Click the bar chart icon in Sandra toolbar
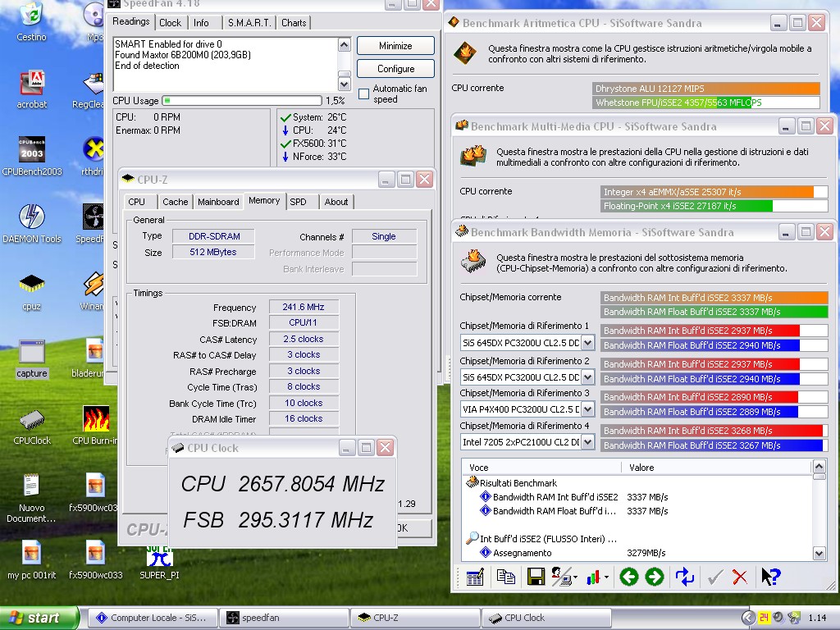This screenshot has width=840, height=630. [x=593, y=577]
